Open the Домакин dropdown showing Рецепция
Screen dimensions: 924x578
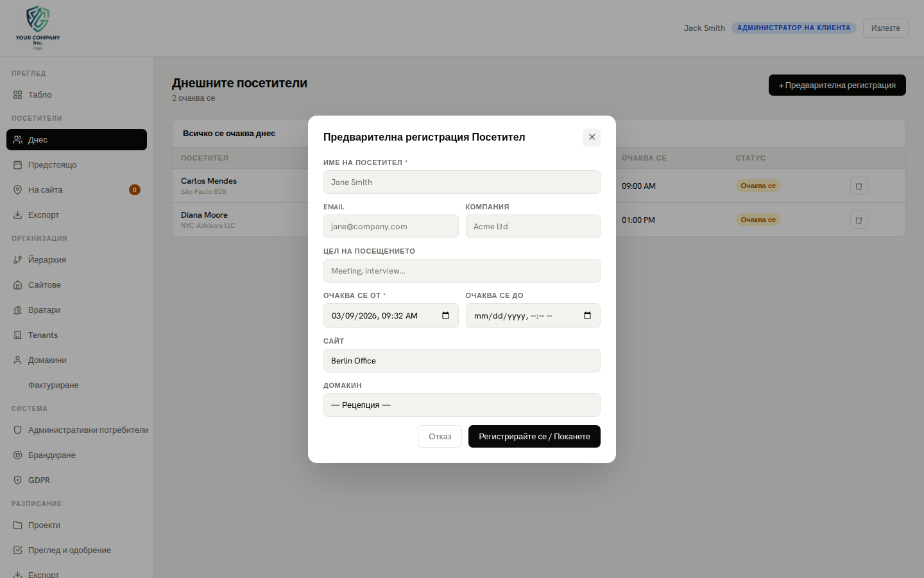click(461, 405)
